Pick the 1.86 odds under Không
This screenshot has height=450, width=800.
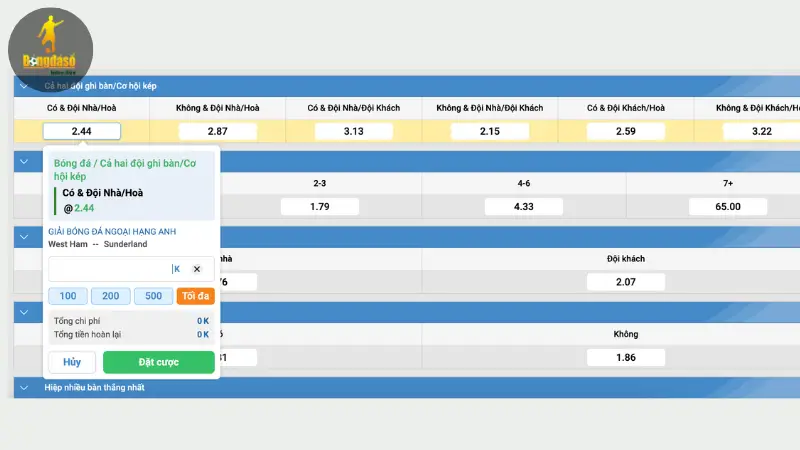point(625,357)
